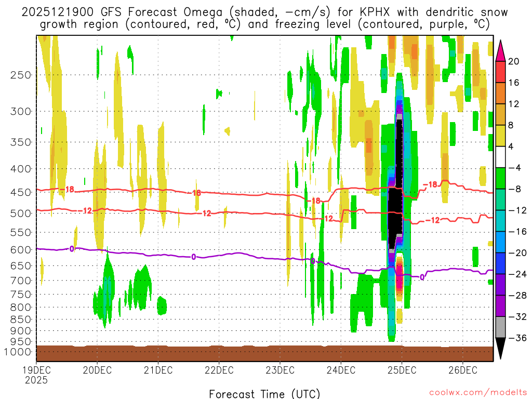This screenshot has height=399, width=532.
Task: Click the 700 pressure level label
Action: (x=21, y=281)
